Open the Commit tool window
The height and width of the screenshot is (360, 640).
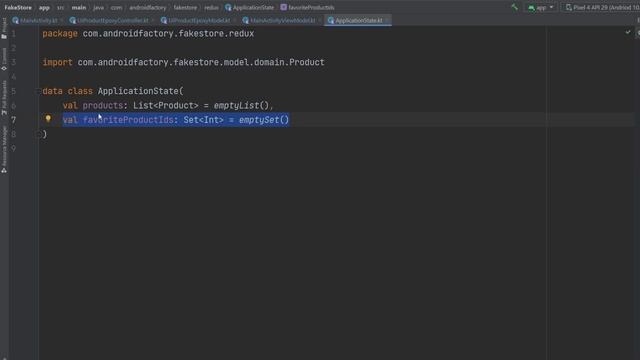4,59
